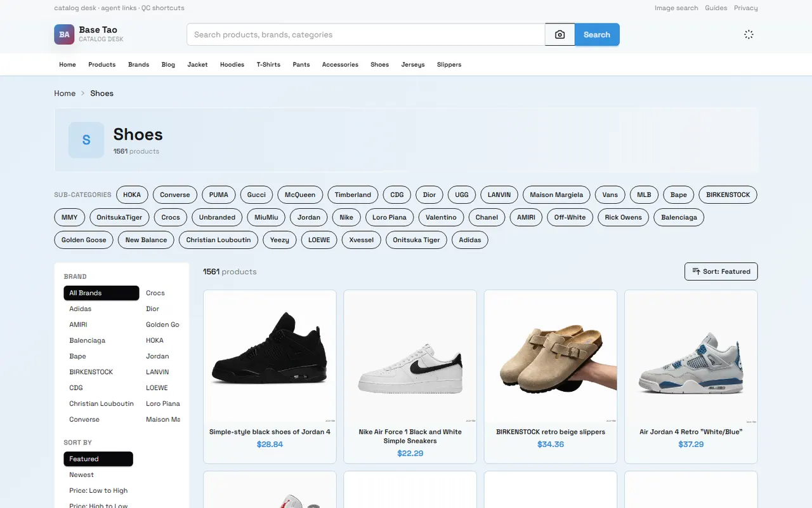Open the Air Jordan 4 White/Blue thumbnail

(691, 357)
